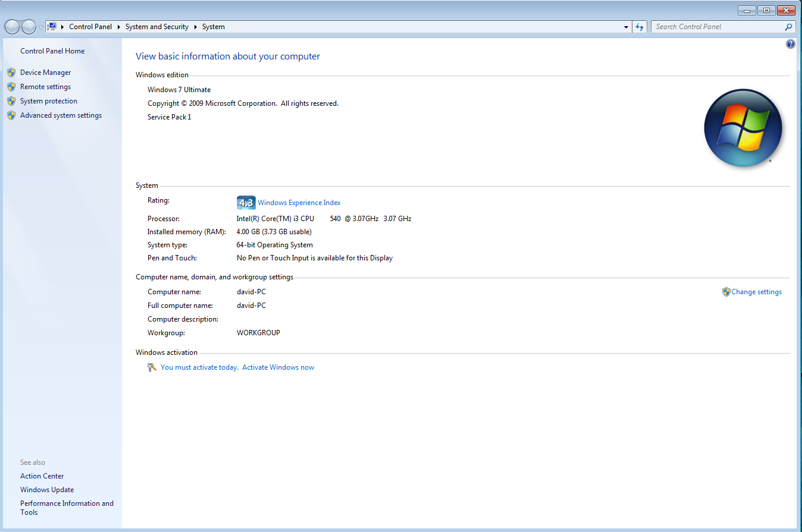Click the View basic information heading

click(228, 56)
